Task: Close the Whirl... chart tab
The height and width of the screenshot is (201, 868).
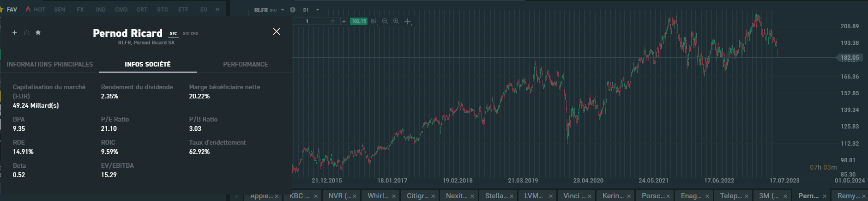Action: [394, 196]
